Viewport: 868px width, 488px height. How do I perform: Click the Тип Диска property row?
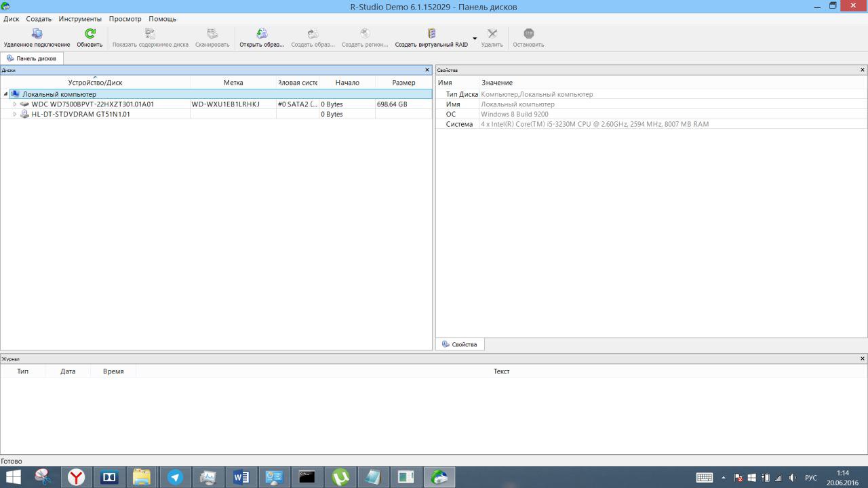pos(651,94)
